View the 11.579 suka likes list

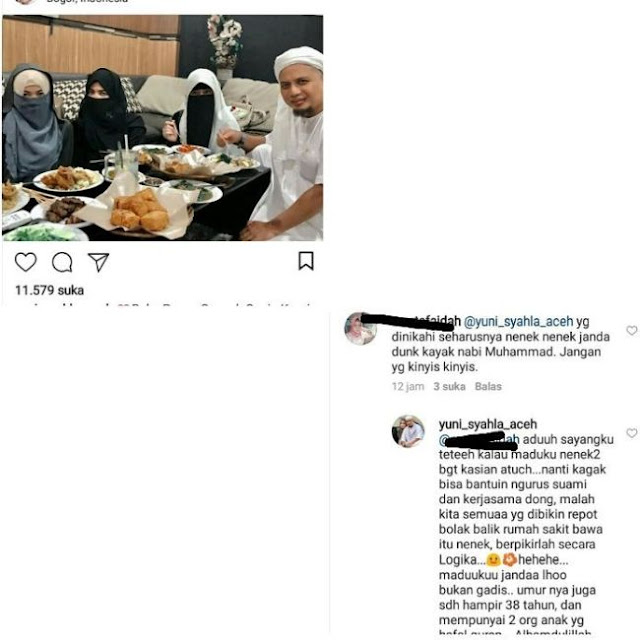click(49, 290)
